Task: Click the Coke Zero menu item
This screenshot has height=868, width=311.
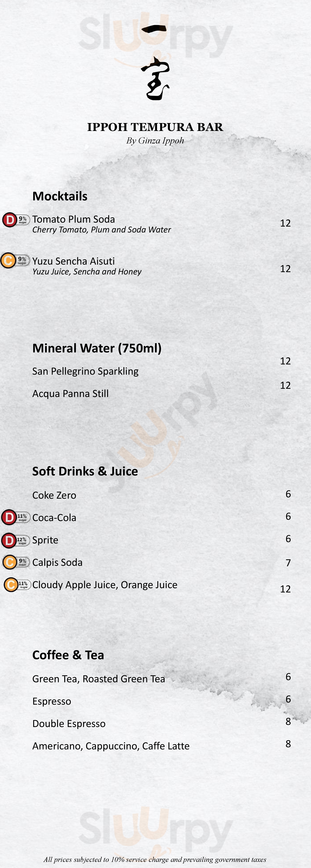Action: click(54, 495)
